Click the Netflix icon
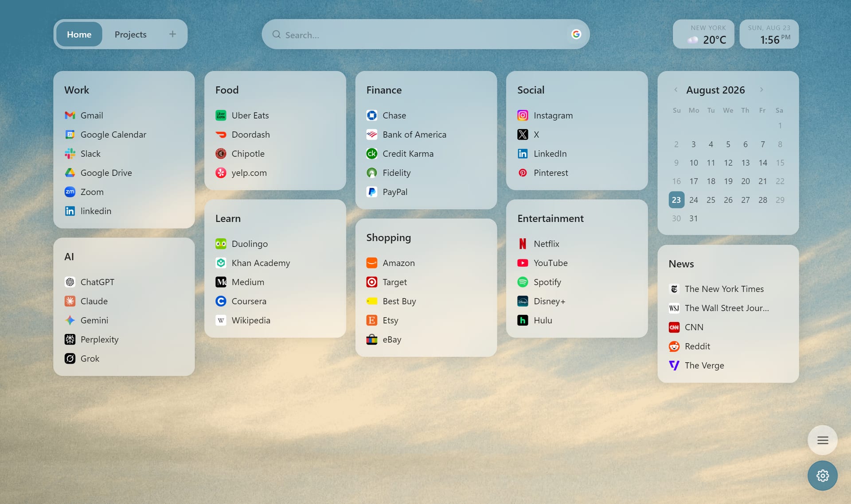This screenshot has height=504, width=851. click(523, 244)
